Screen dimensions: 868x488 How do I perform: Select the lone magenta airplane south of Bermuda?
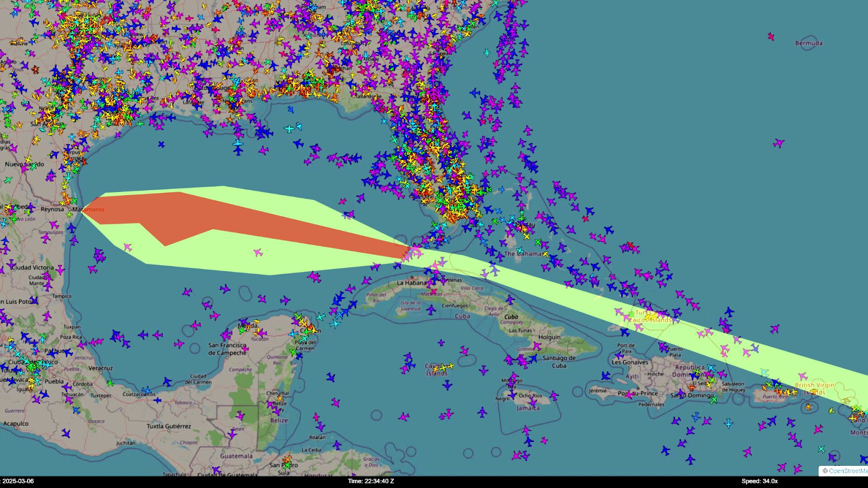(x=779, y=143)
